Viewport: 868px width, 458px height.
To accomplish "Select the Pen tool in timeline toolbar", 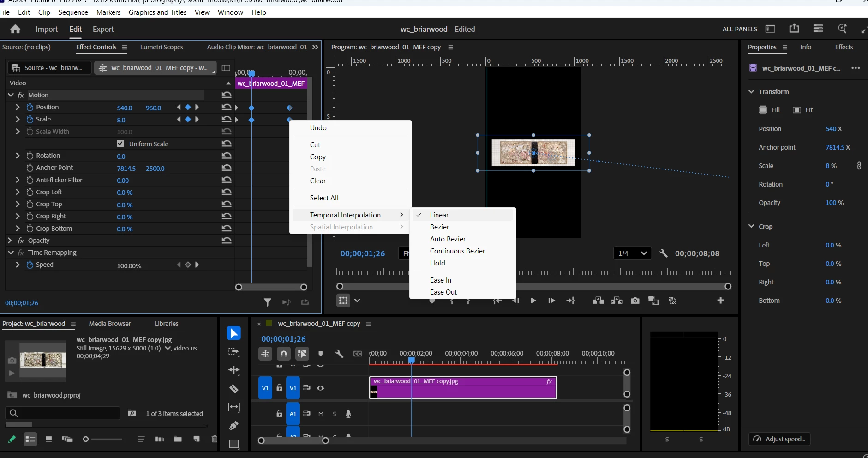I will [234, 426].
